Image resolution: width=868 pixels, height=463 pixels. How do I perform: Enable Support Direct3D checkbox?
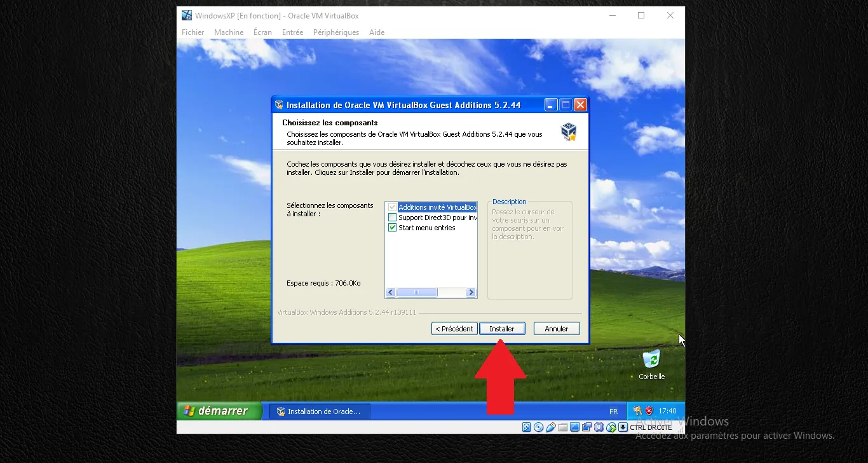pyautogui.click(x=393, y=218)
